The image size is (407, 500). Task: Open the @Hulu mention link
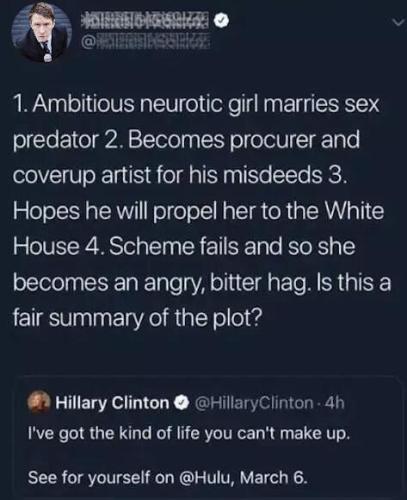point(205,477)
